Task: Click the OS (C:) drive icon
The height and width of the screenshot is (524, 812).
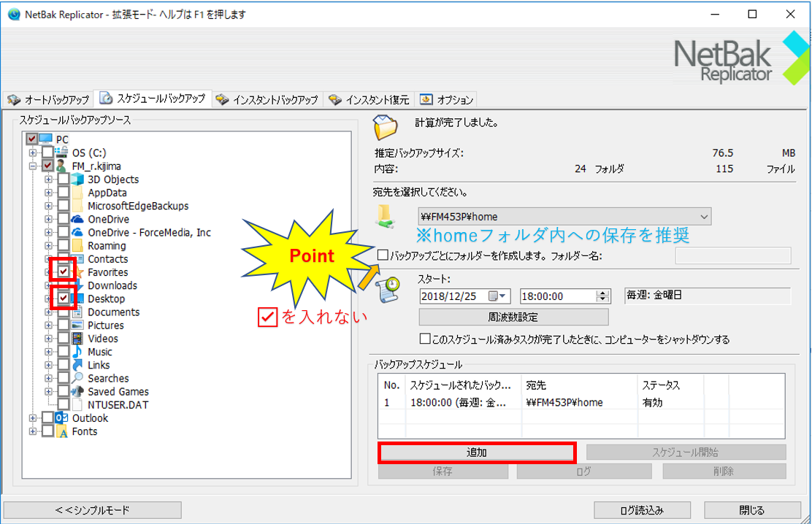Action: [x=63, y=153]
